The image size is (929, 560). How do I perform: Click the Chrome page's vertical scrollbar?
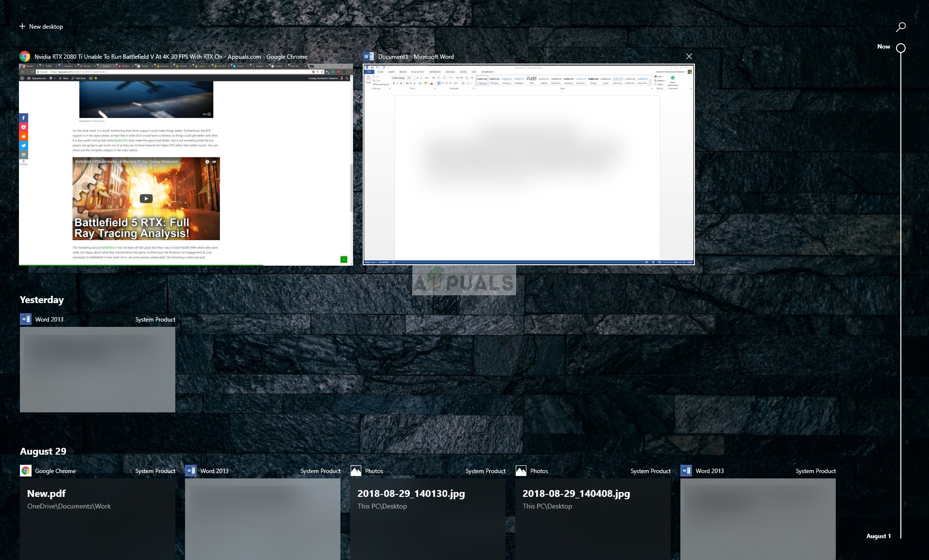coord(351,187)
